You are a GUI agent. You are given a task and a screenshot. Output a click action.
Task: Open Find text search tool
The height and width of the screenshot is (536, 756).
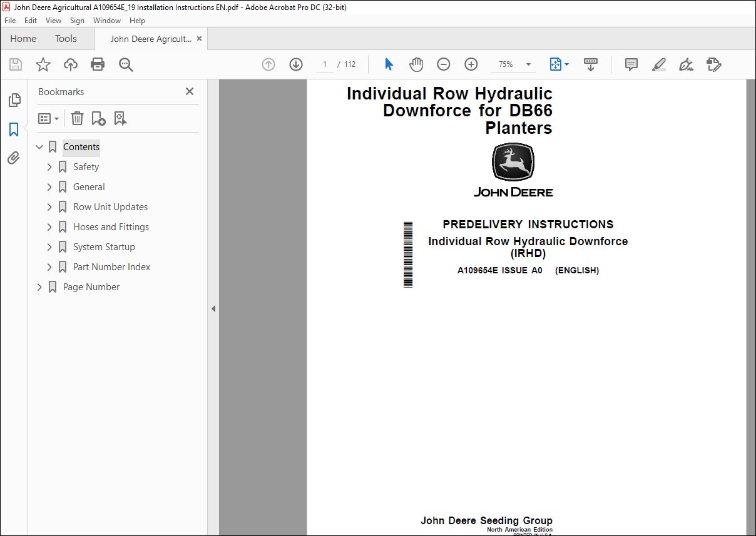126,64
